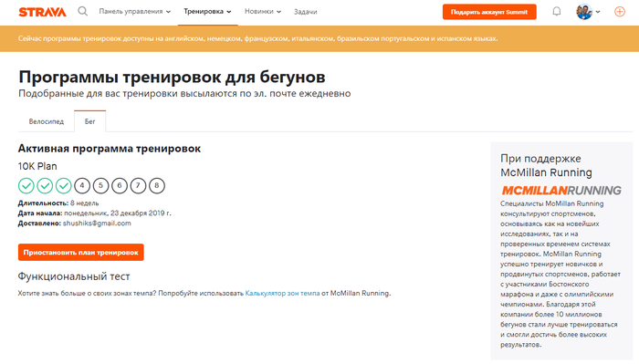The image size is (639, 364).
Task: Open week 7 circle
Action: click(138, 186)
